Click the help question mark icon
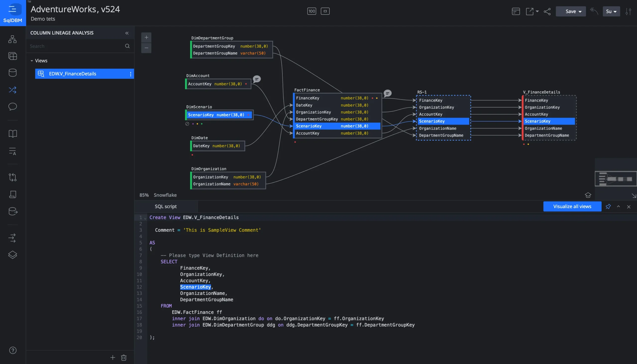 click(13, 350)
